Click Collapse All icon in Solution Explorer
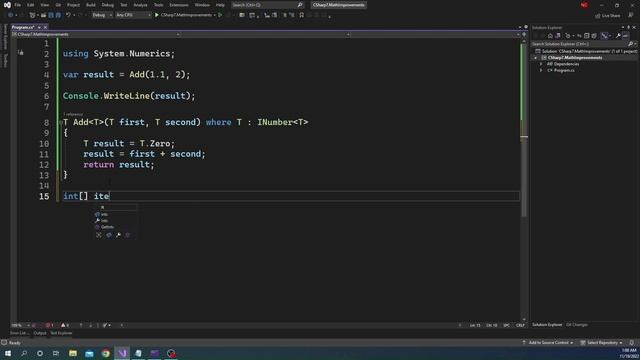This screenshot has height=360, width=640. 587,36
